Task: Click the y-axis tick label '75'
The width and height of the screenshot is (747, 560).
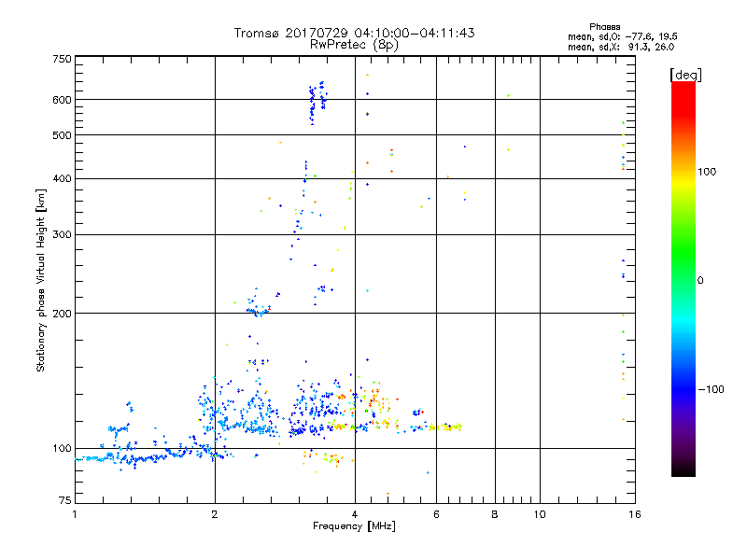Action: 65,500
